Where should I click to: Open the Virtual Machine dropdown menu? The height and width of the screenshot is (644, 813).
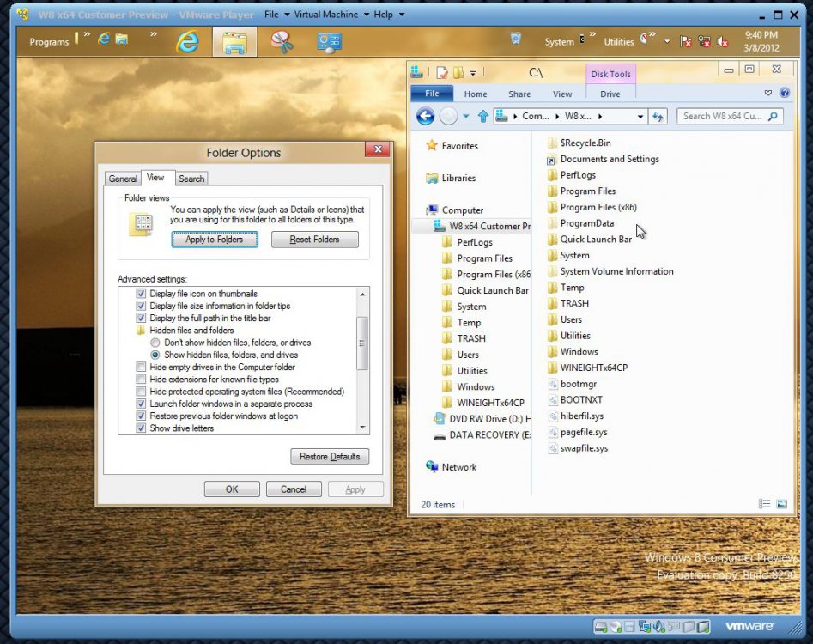click(x=332, y=15)
